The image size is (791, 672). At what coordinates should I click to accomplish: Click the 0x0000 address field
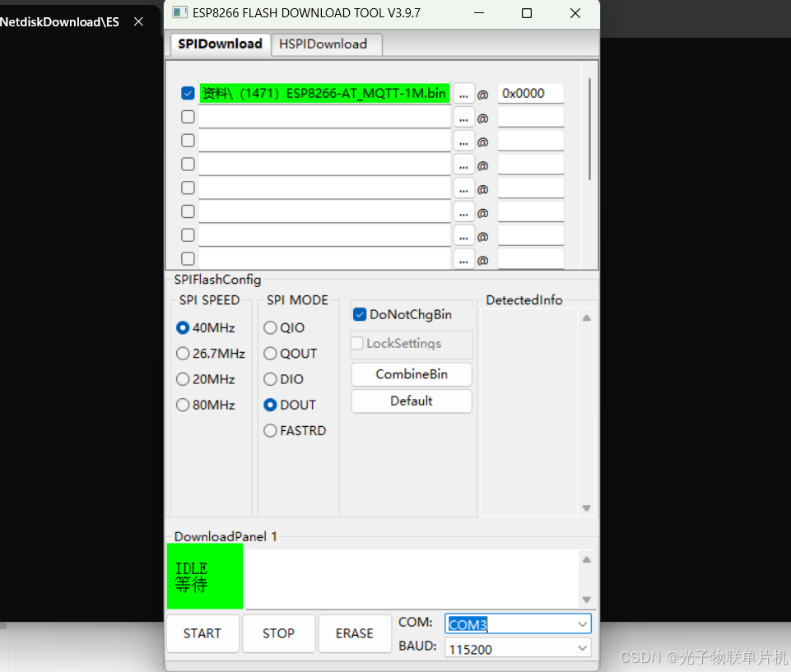(531, 93)
